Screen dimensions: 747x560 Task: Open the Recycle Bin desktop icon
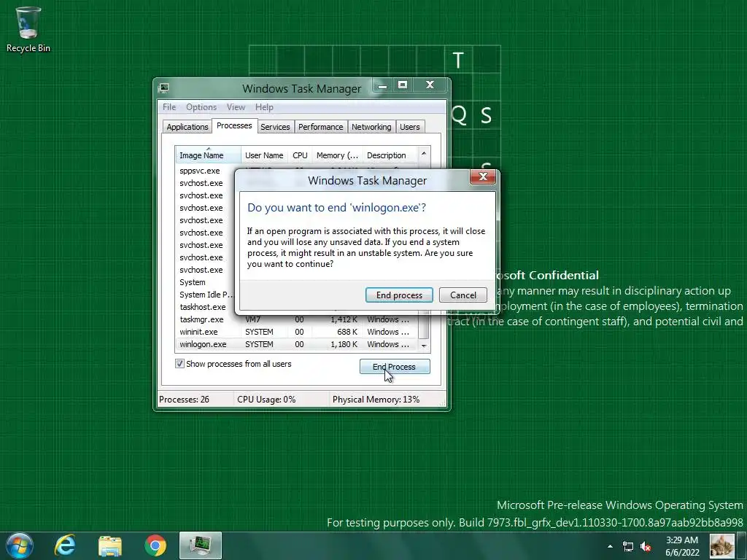(x=28, y=29)
